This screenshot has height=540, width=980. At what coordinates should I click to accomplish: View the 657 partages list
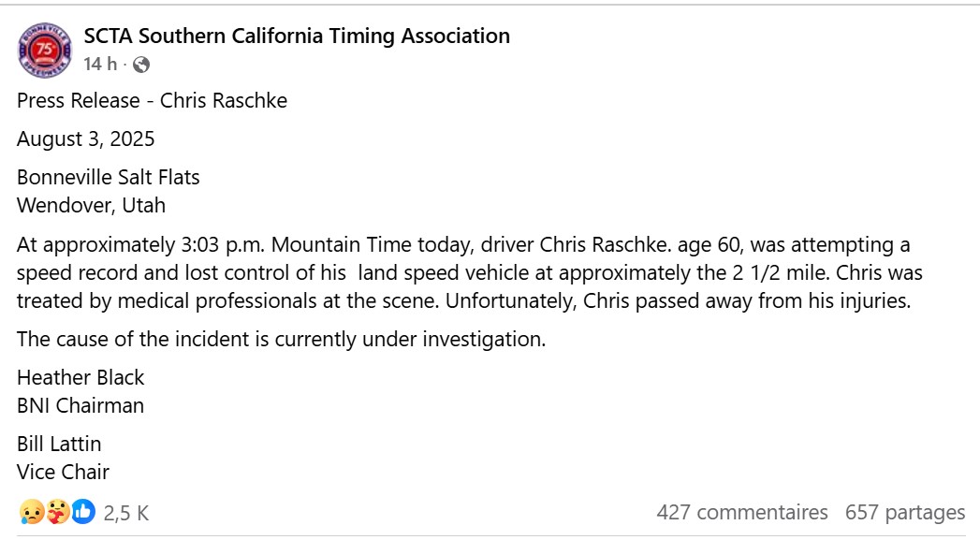(x=904, y=513)
